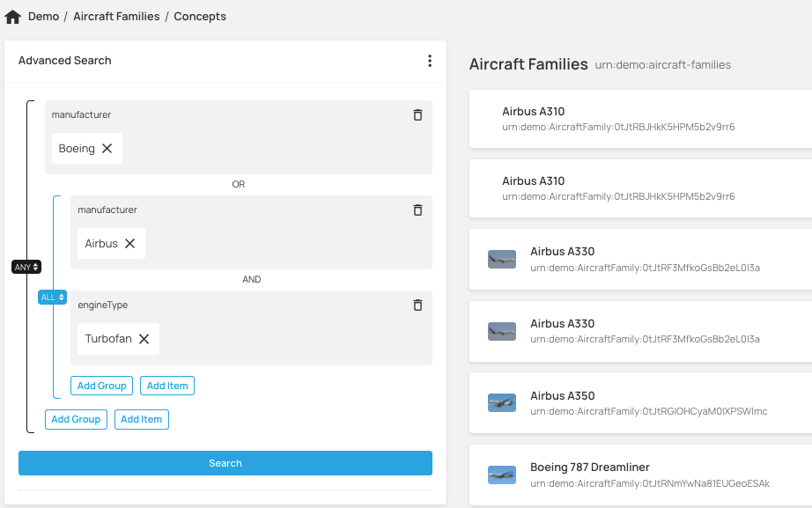Open the ALL group operator dropdown
Image resolution: width=812 pixels, height=508 pixels.
pyautogui.click(x=52, y=298)
